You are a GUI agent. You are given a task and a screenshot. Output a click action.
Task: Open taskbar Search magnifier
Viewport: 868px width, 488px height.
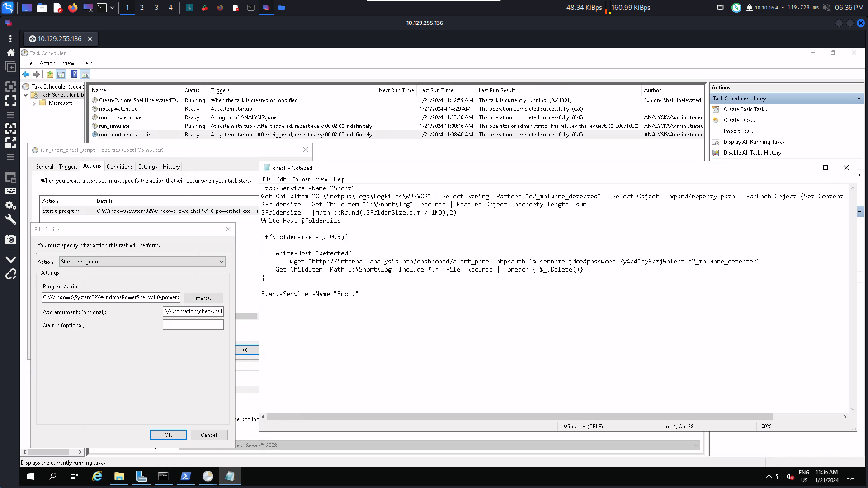click(52, 476)
